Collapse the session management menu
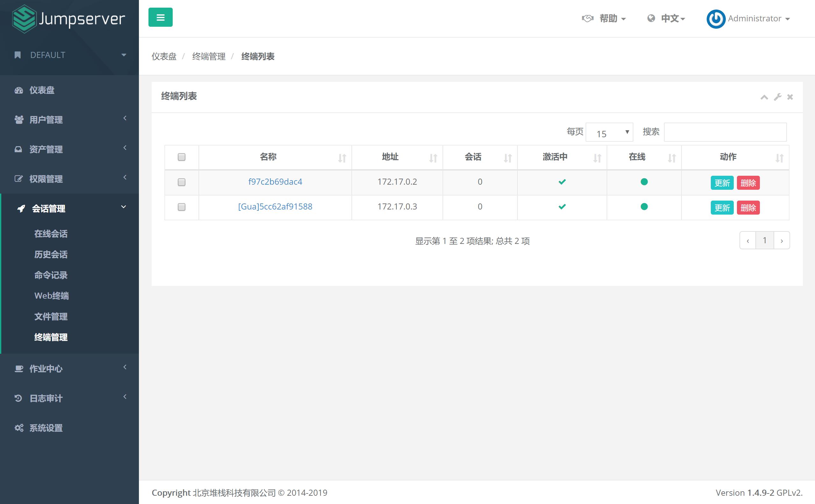 tap(70, 209)
